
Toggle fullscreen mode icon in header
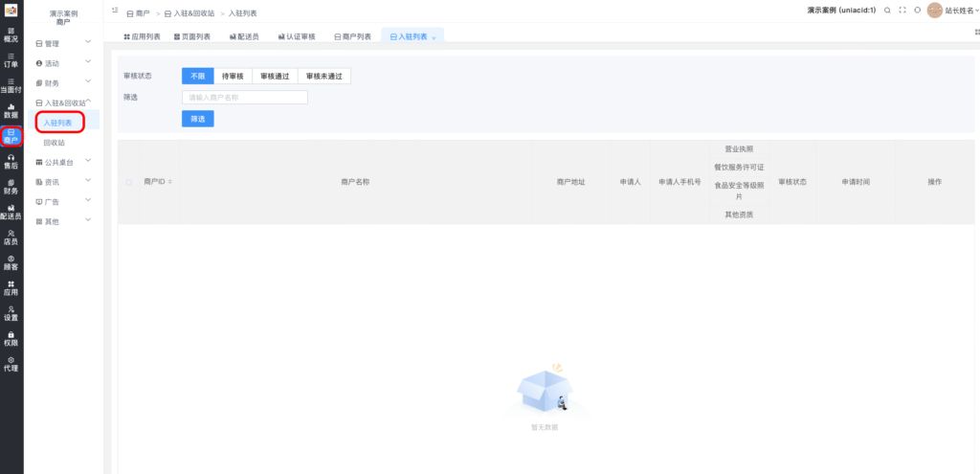tap(902, 11)
